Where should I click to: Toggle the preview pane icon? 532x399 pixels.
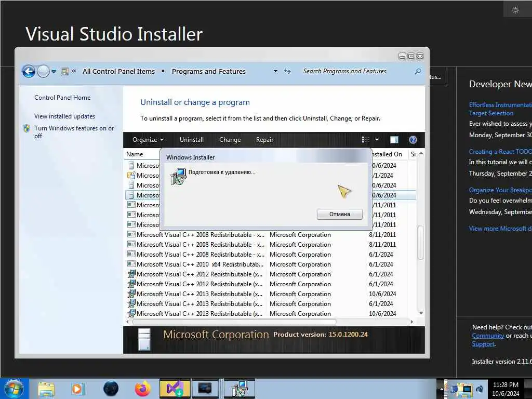pyautogui.click(x=394, y=140)
